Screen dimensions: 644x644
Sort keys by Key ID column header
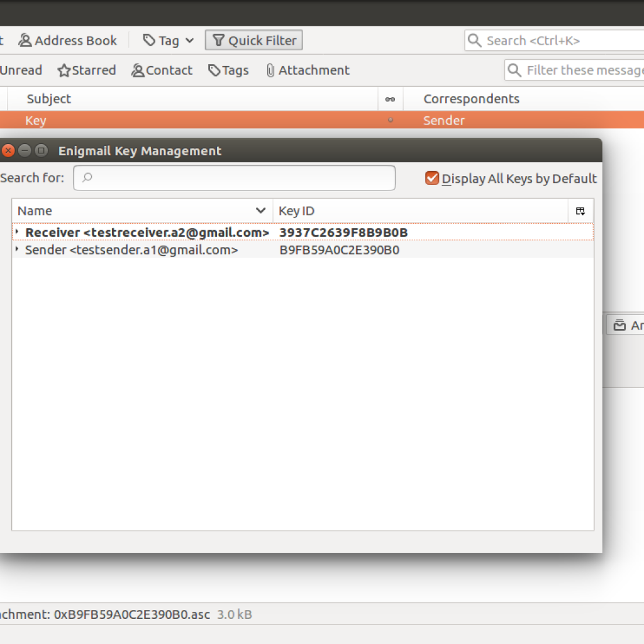419,211
